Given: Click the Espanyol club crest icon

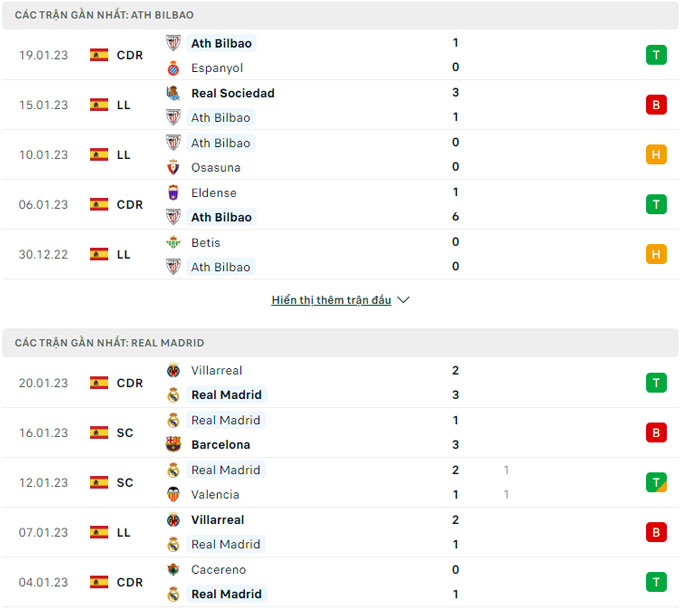Looking at the screenshot, I should (x=173, y=68).
